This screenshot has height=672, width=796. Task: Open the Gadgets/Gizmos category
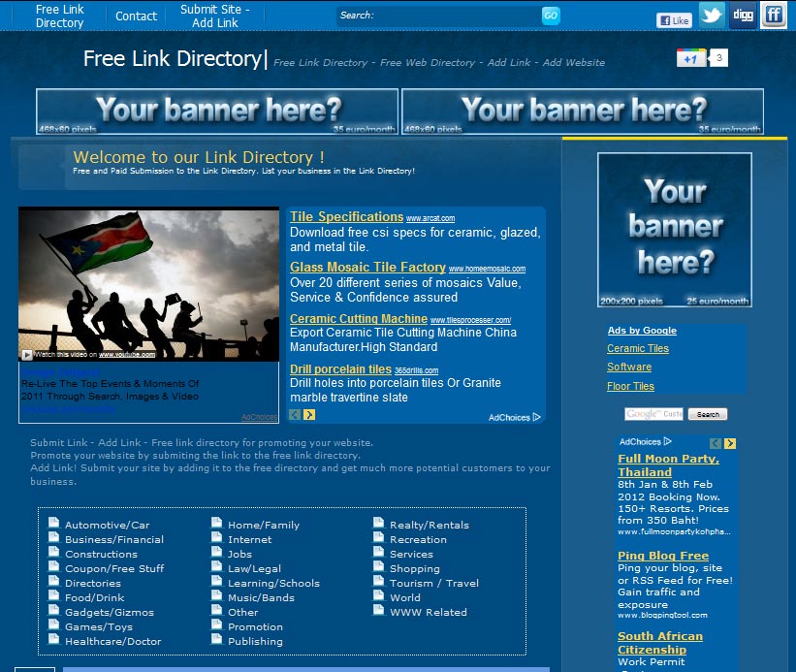coord(110,612)
